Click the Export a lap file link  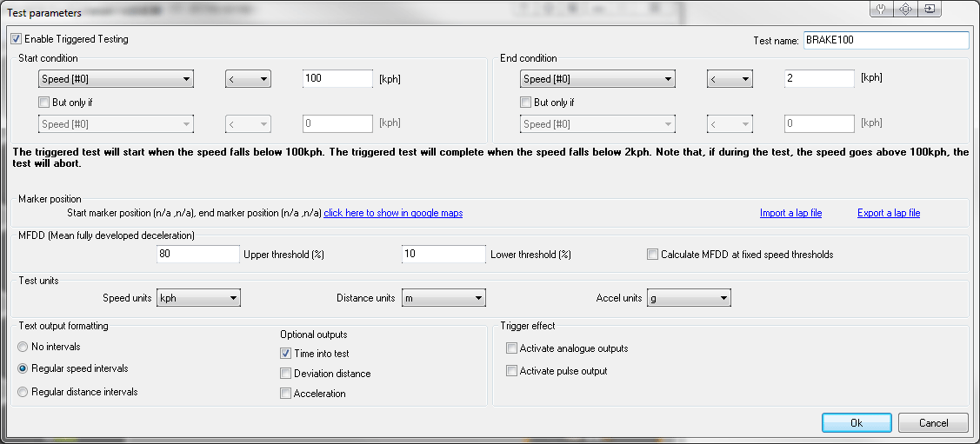click(888, 213)
